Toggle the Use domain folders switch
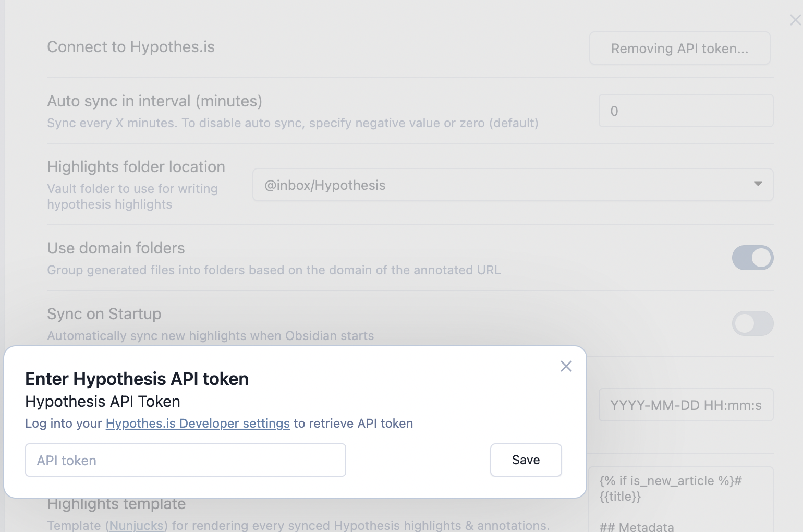The width and height of the screenshot is (803, 532). tap(752, 258)
